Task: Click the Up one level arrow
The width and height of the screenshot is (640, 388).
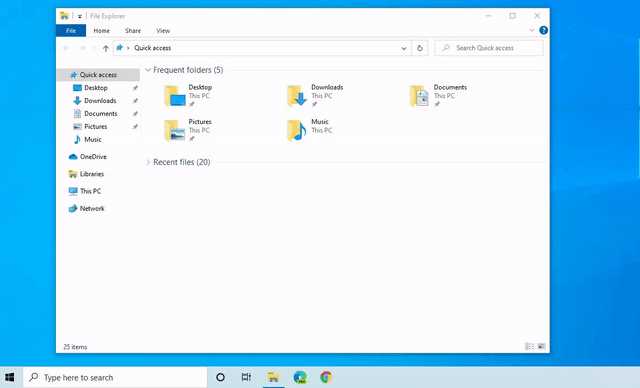Action: tap(106, 48)
